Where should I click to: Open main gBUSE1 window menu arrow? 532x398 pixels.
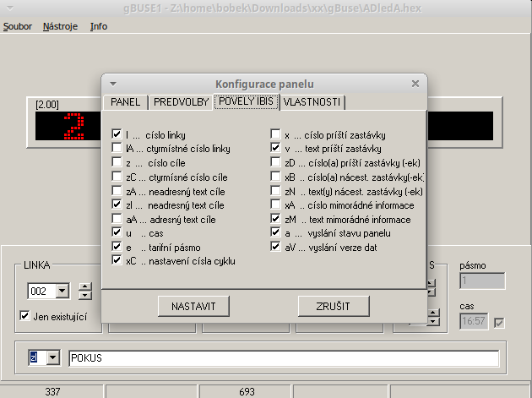tap(10, 8)
